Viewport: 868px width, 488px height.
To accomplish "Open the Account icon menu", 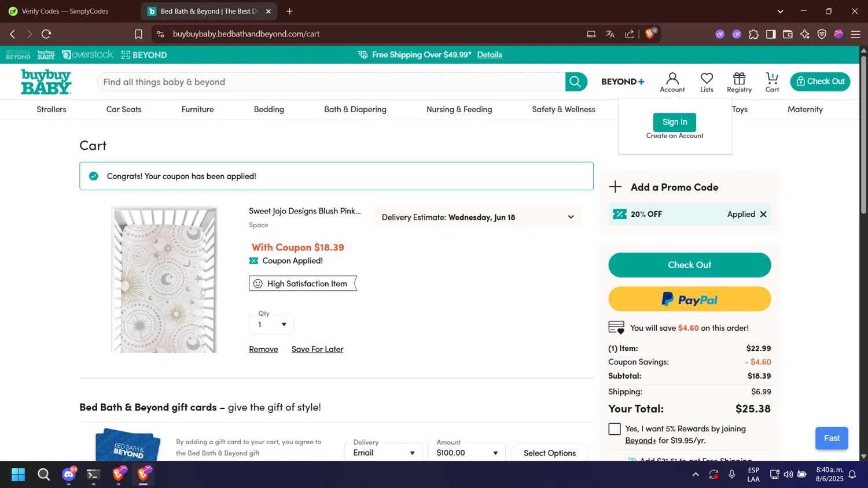I will (x=672, y=82).
